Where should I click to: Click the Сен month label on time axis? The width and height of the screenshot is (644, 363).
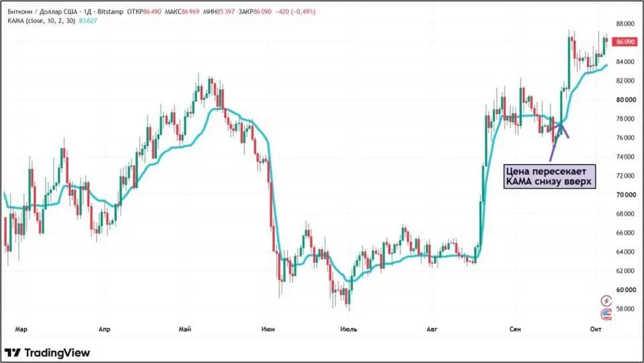click(515, 329)
